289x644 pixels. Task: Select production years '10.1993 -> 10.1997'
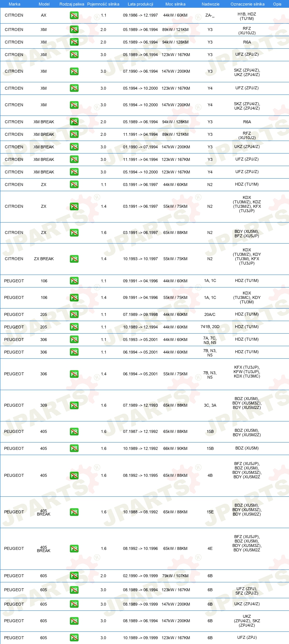(140, 259)
